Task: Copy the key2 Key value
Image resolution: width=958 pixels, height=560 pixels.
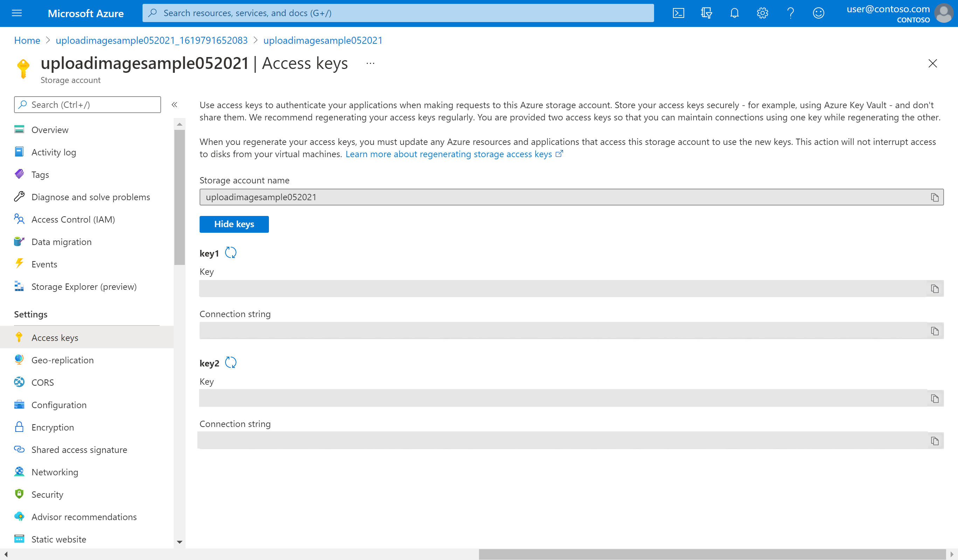Action: click(x=935, y=399)
